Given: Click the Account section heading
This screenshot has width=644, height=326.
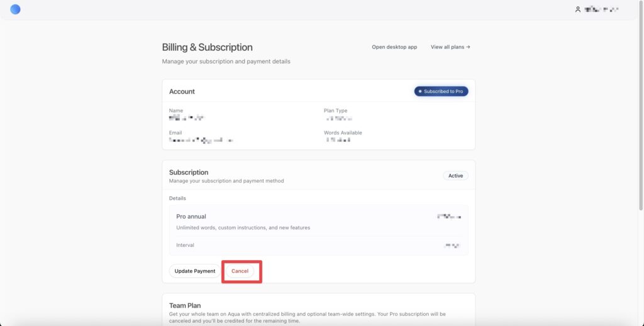Looking at the screenshot, I should pos(182,92).
